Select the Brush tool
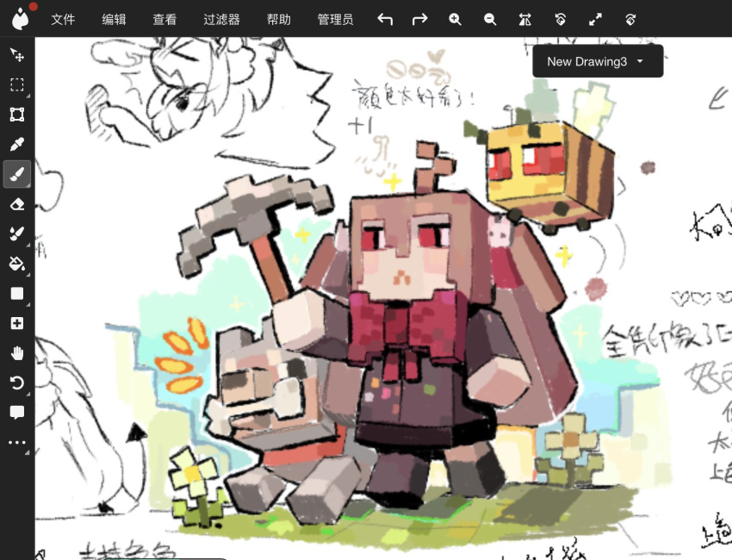Image resolution: width=732 pixels, height=560 pixels. 17,174
